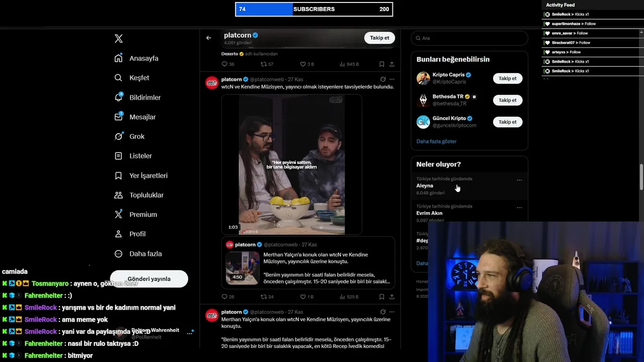Viewport: 644px width, 362px height.
Task: Open platcorn avatar on 'yayıncı olmak isteyenlere' post
Action: pos(212,82)
